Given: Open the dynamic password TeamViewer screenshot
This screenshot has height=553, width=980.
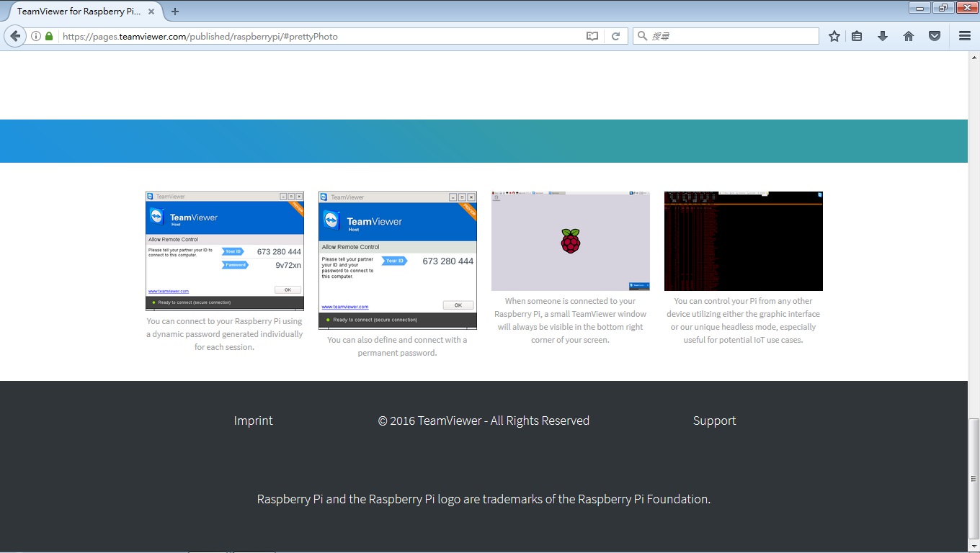Looking at the screenshot, I should tap(225, 251).
